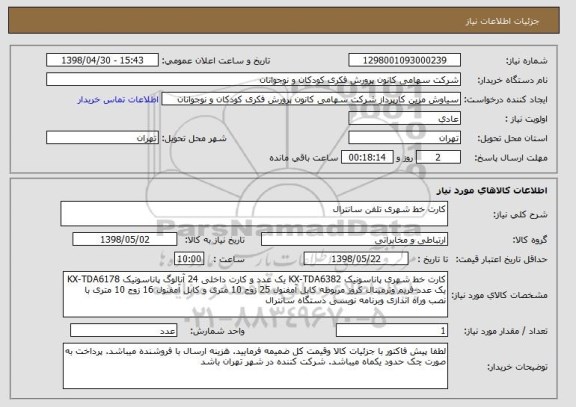This screenshot has height=407, width=576.
Task: Select the time field showing 10:00
Action: 189,259
